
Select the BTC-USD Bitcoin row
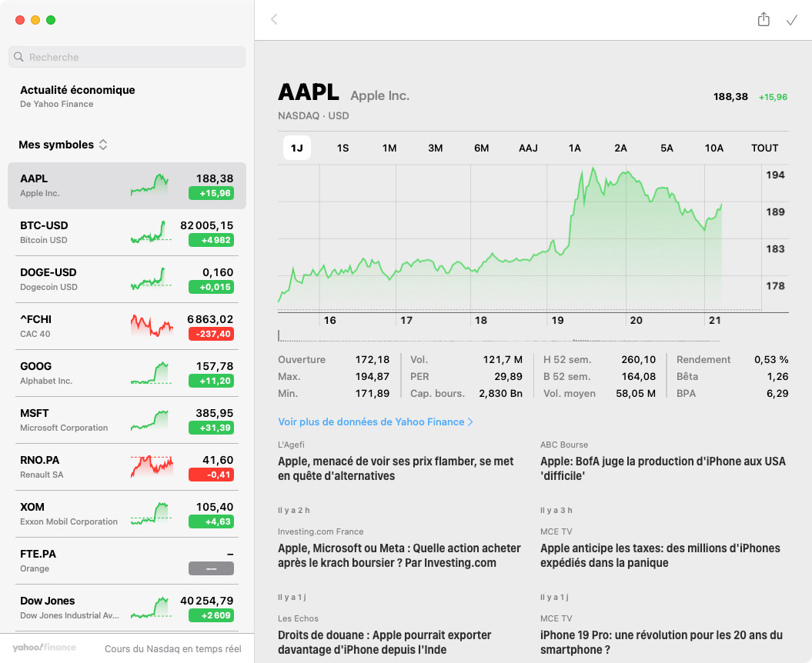(x=127, y=232)
